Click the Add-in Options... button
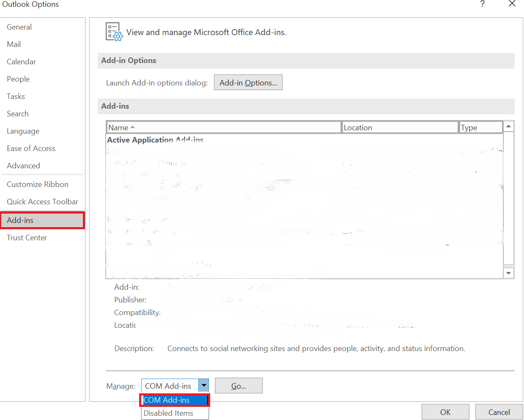 coord(248,82)
